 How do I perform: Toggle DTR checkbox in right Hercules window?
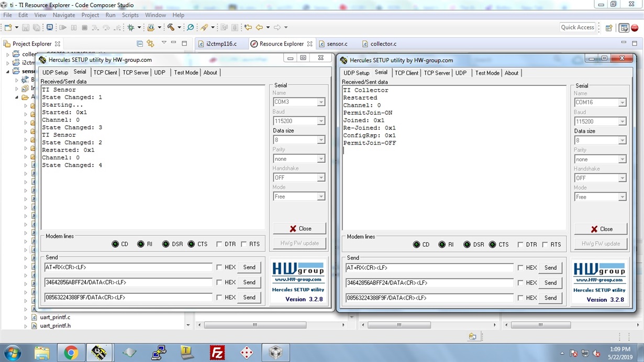(x=520, y=245)
